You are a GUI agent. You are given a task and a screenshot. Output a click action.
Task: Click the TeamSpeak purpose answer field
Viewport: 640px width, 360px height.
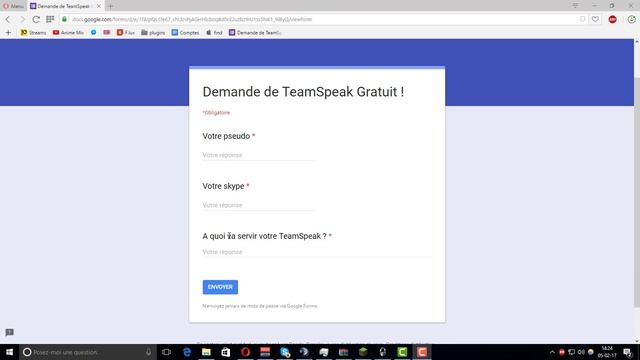coord(317,252)
